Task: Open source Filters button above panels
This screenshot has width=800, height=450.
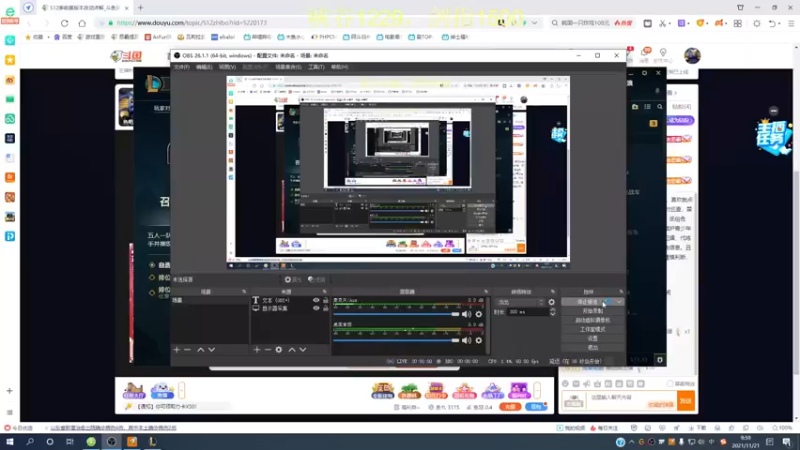Action: pos(317,280)
